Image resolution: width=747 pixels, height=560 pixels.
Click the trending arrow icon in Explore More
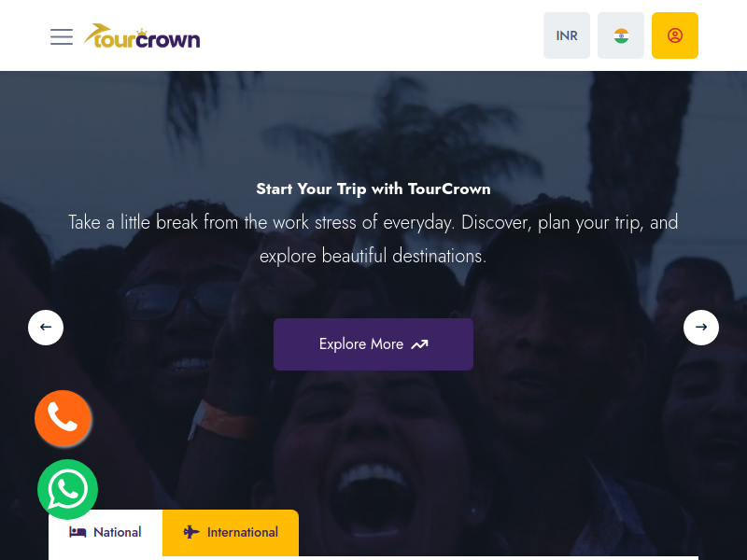(419, 344)
